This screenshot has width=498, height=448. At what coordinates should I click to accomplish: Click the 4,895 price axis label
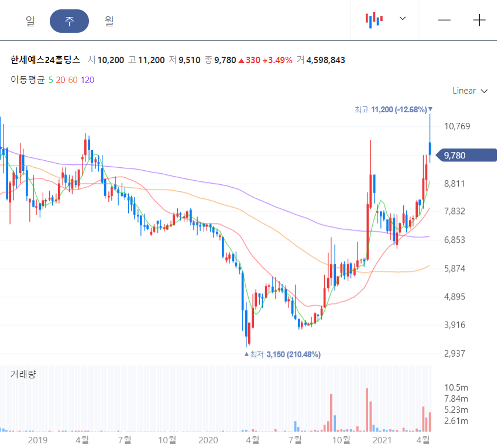click(455, 297)
